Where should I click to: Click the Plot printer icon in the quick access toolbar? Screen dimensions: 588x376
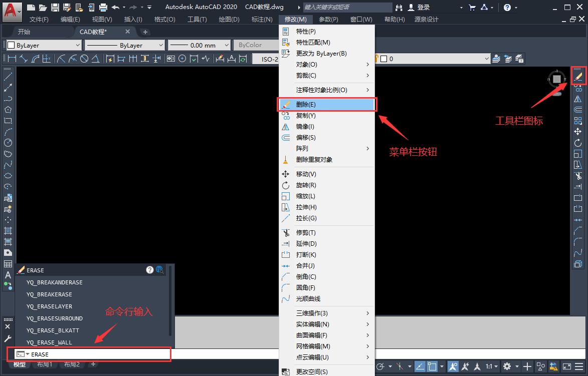coord(103,7)
